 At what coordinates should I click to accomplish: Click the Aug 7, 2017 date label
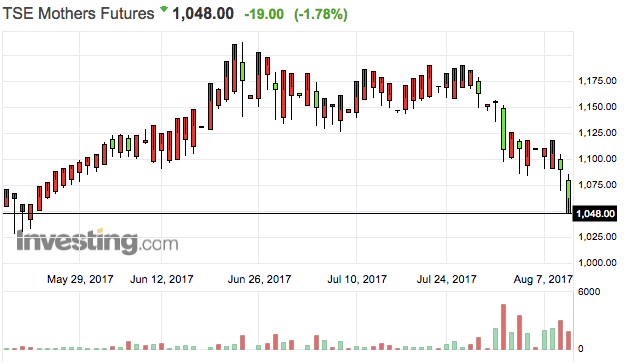pos(543,279)
